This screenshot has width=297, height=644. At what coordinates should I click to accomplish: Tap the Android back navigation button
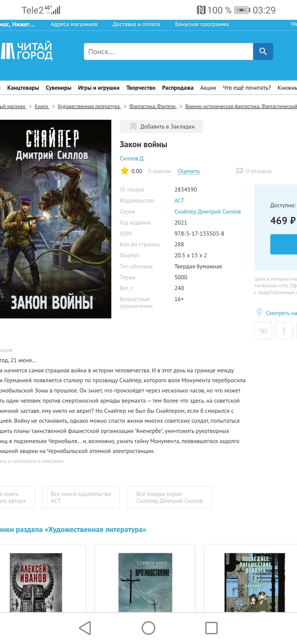click(85, 628)
